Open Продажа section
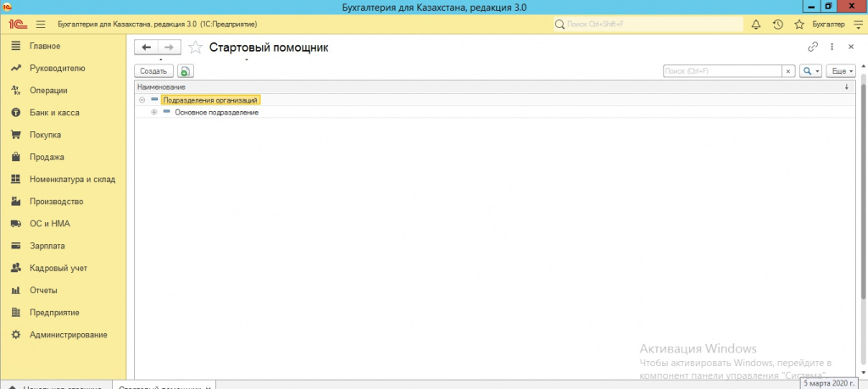Image resolution: width=868 pixels, height=389 pixels. click(47, 157)
